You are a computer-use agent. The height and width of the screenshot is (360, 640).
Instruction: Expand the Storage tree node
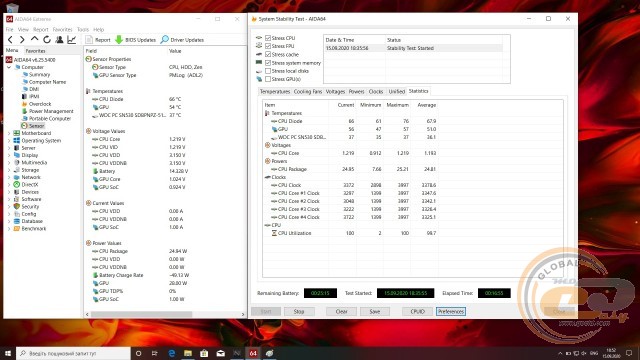(x=9, y=170)
